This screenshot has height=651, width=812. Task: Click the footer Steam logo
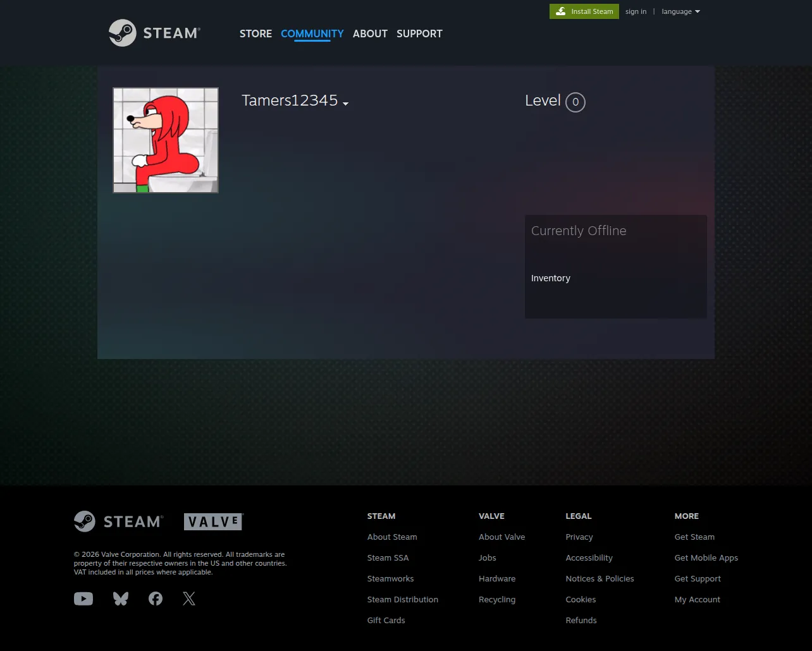click(x=119, y=521)
